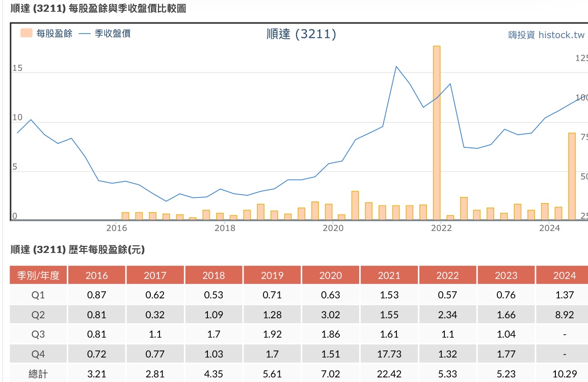
Task: Open the 嗨投資 histock.tw link
Action: (x=546, y=35)
